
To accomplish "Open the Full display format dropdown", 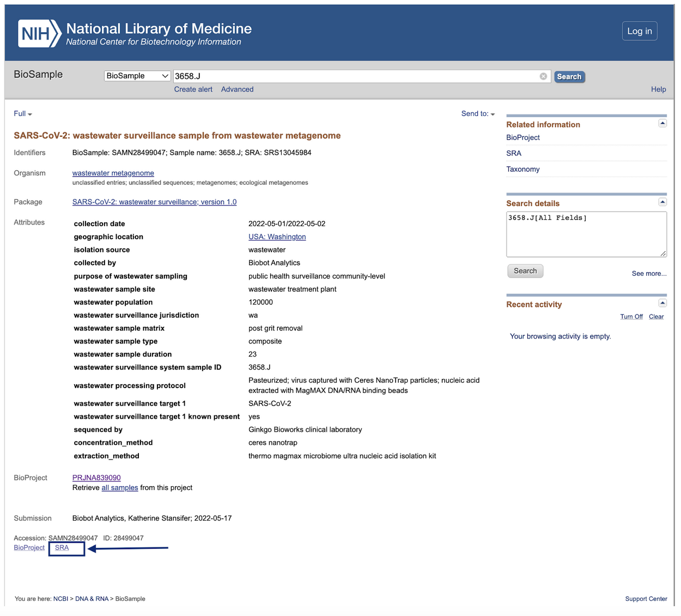I will pyautogui.click(x=23, y=113).
